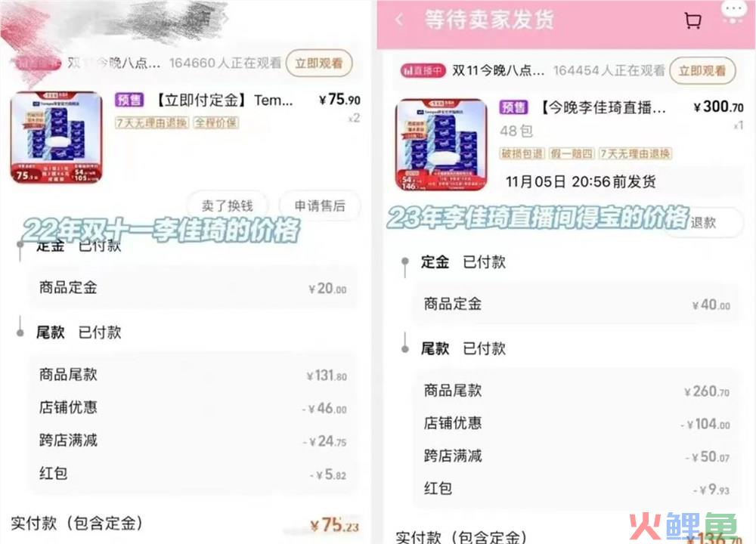756x544 pixels.
Task: Tap the 假一赔四 tag
Action: click(x=572, y=153)
